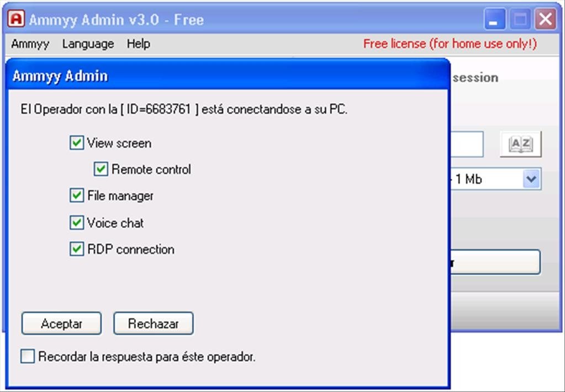Click the AZ keyboard layout icon

(520, 144)
